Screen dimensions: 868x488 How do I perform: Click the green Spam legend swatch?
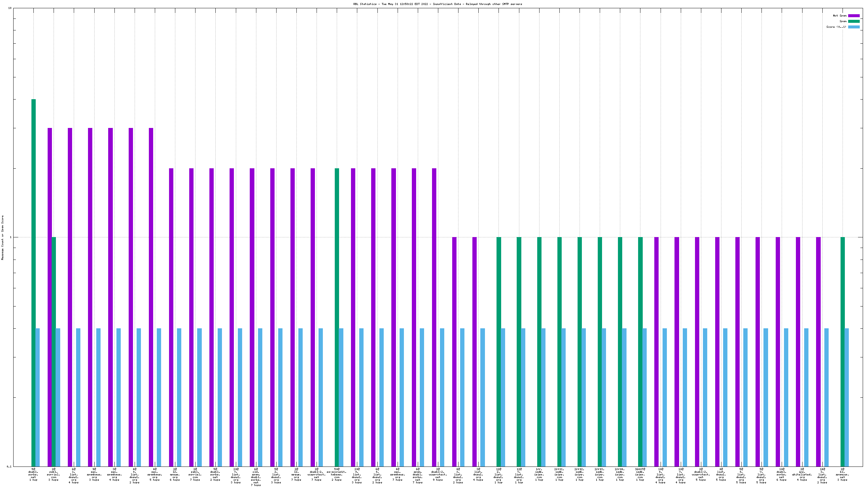(x=853, y=21)
